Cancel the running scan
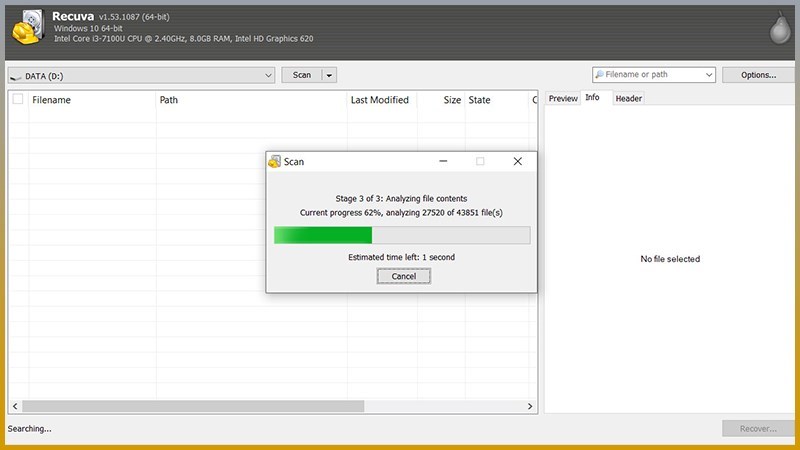The image size is (800, 450). click(404, 276)
